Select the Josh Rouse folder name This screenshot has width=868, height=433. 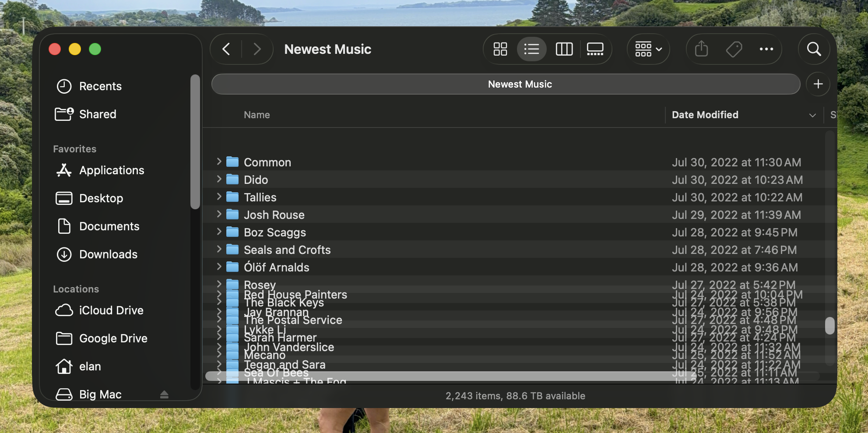pos(274,215)
